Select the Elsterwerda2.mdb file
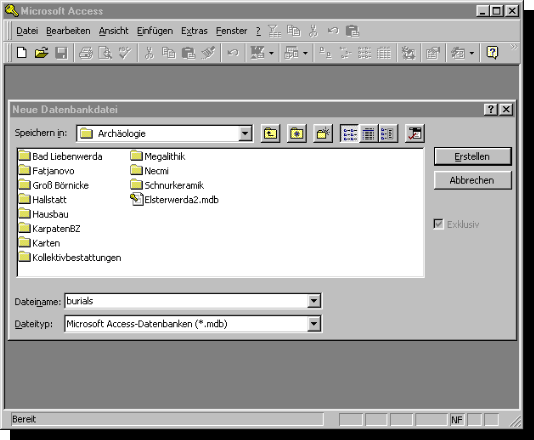 175,200
